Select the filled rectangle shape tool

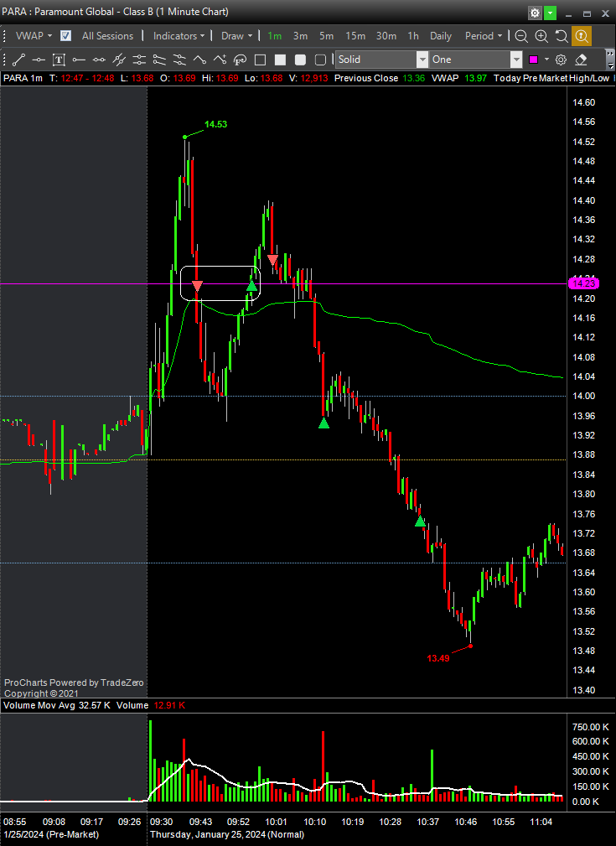[x=280, y=60]
